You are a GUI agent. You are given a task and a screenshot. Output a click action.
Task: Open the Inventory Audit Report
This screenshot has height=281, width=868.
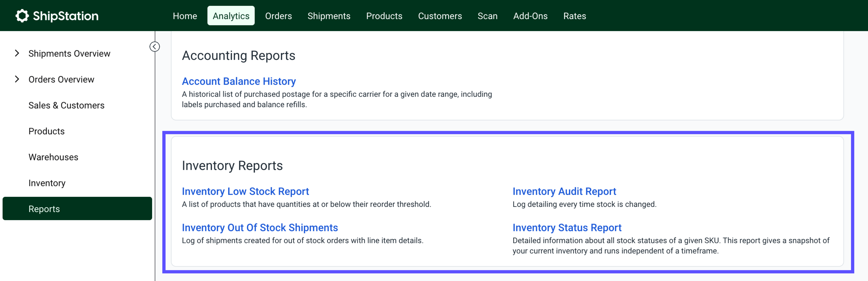tap(564, 191)
